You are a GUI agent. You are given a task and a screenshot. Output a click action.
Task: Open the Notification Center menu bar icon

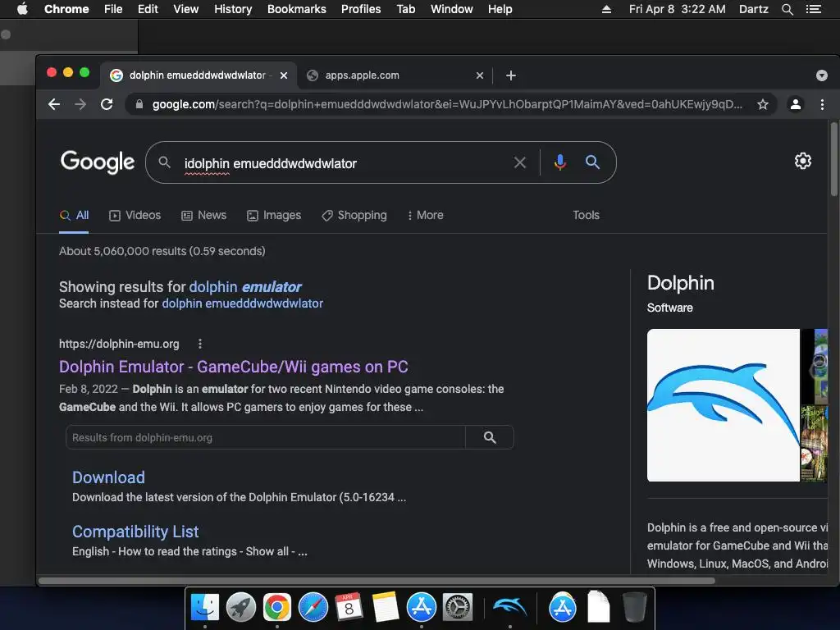click(x=813, y=9)
